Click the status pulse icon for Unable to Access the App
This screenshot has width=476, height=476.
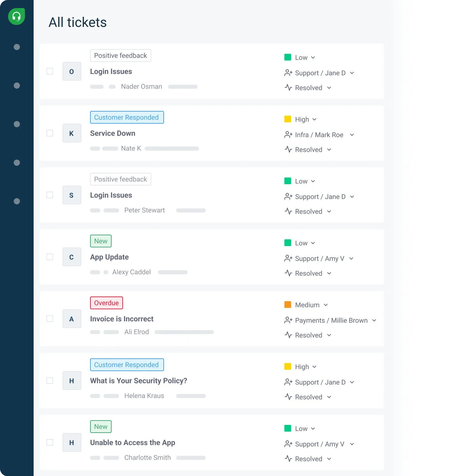(288, 459)
